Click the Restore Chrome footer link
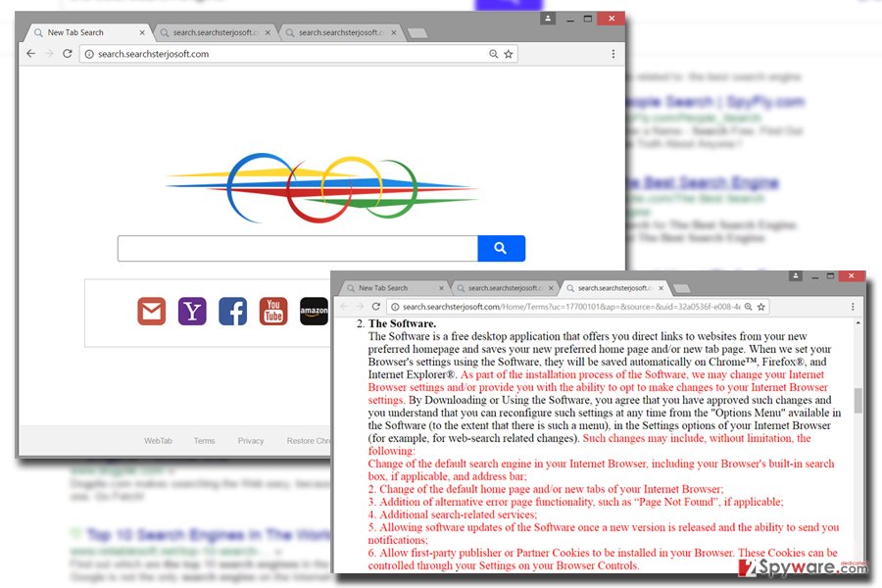This screenshot has width=882, height=588. [x=309, y=441]
